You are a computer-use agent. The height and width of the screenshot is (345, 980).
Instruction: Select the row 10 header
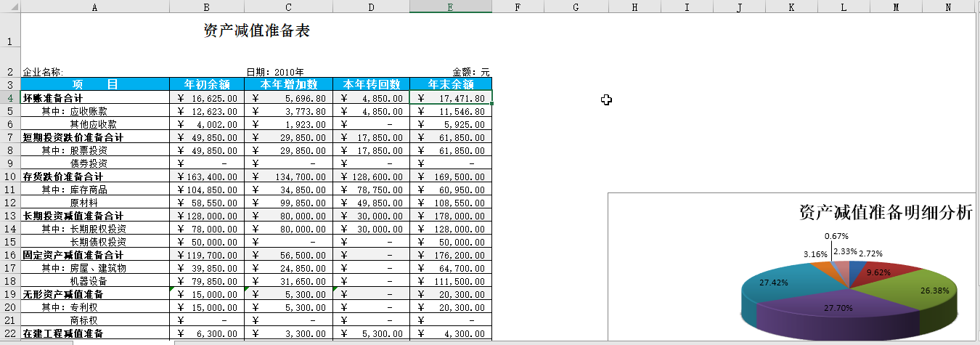coord(10,176)
